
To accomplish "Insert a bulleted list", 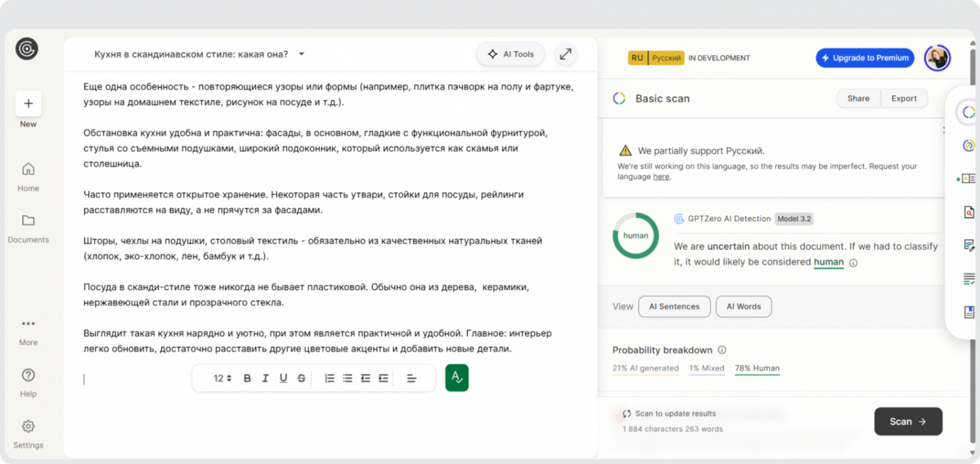I will click(347, 378).
